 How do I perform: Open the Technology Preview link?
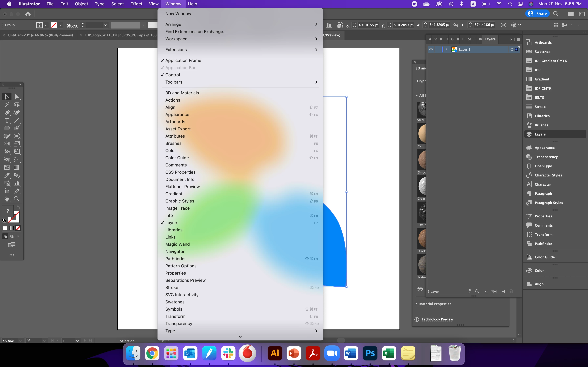click(437, 319)
